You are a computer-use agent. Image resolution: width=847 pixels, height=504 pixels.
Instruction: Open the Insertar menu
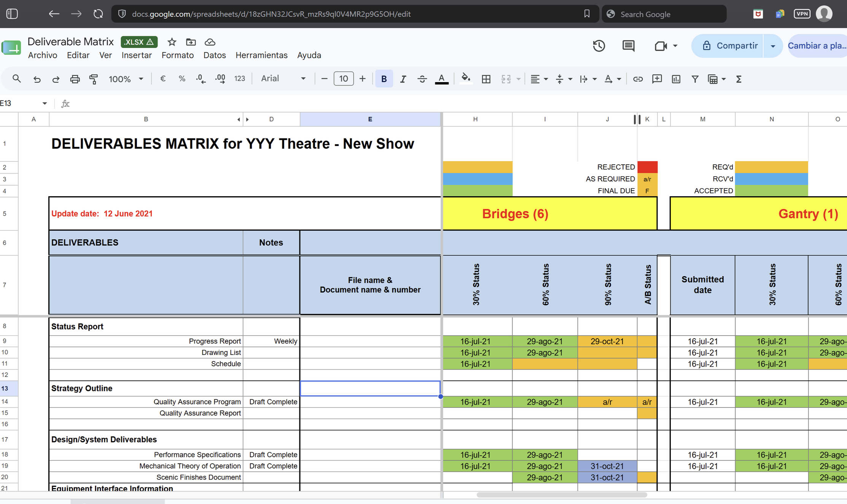137,55
